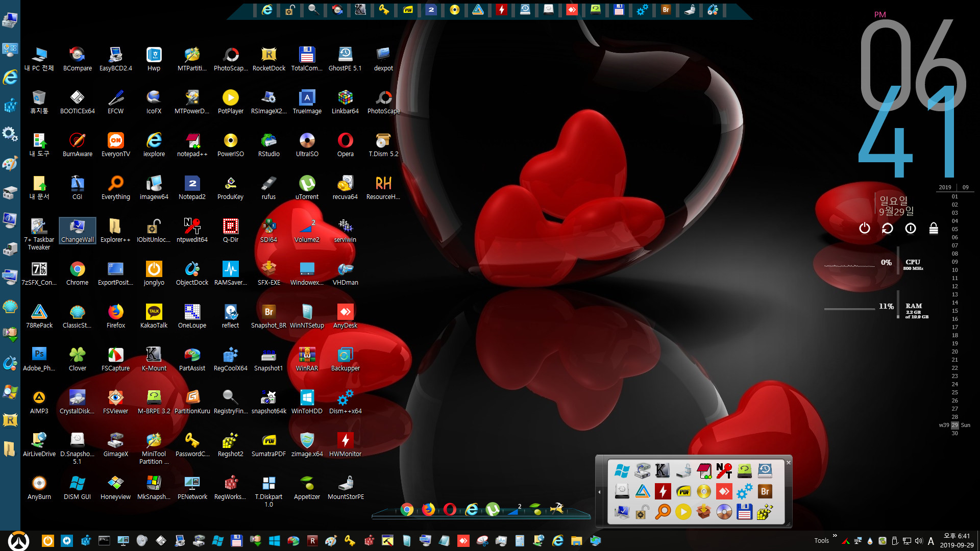Open the BCompare desktop icon
This screenshot has height=551, width=980.
[x=77, y=59]
